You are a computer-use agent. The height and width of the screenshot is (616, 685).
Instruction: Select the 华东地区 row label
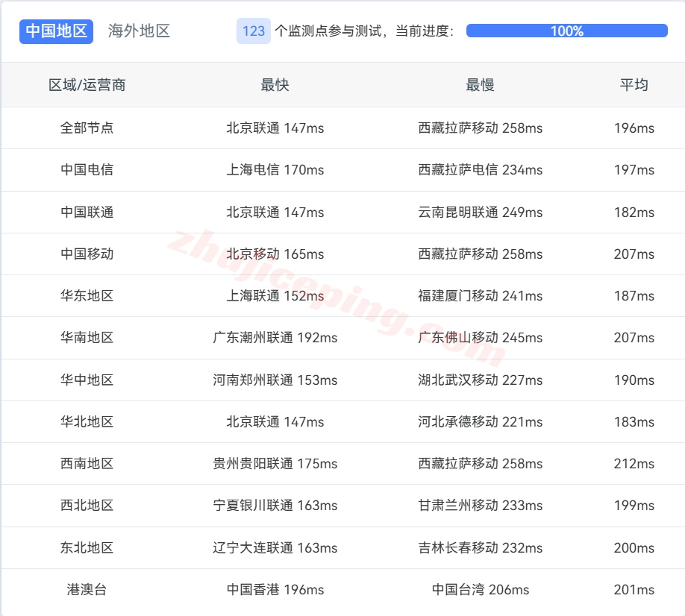[x=87, y=296]
